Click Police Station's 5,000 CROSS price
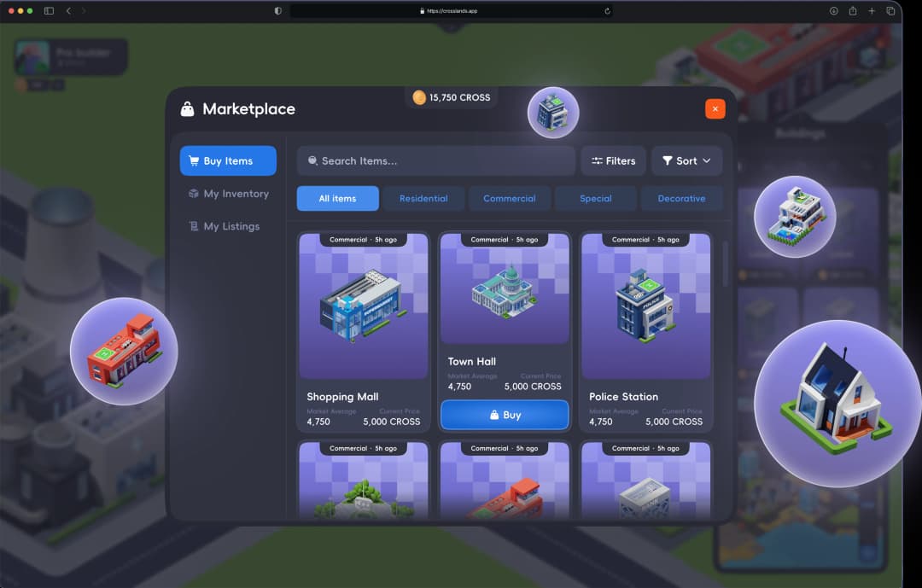 click(x=674, y=422)
